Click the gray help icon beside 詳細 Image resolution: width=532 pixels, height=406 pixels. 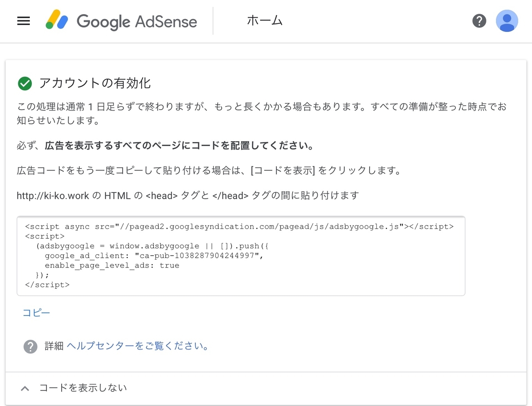[x=30, y=347]
